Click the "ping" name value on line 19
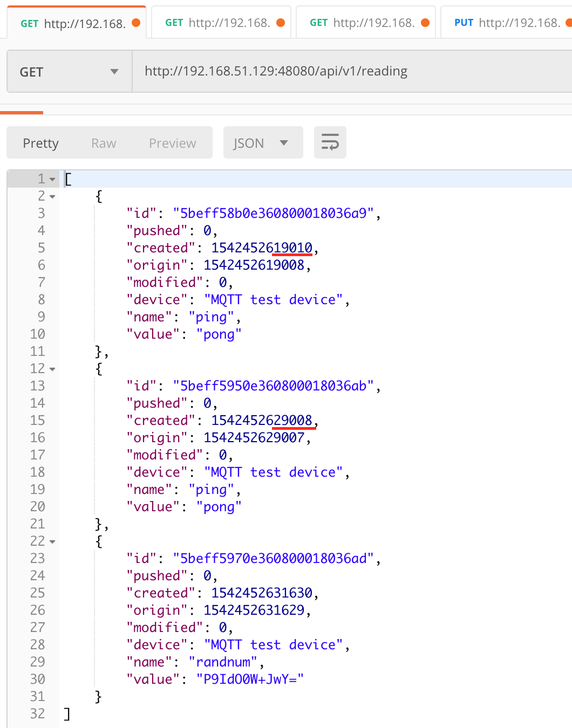 [x=211, y=490]
